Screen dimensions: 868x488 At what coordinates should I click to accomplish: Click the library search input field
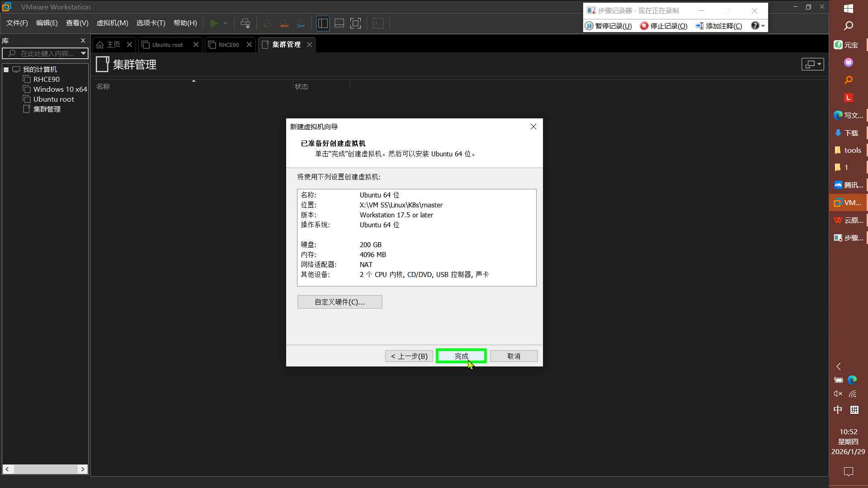pos(45,53)
